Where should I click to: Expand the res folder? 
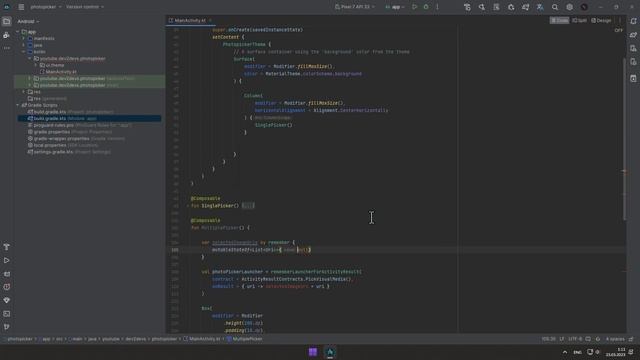(24, 92)
